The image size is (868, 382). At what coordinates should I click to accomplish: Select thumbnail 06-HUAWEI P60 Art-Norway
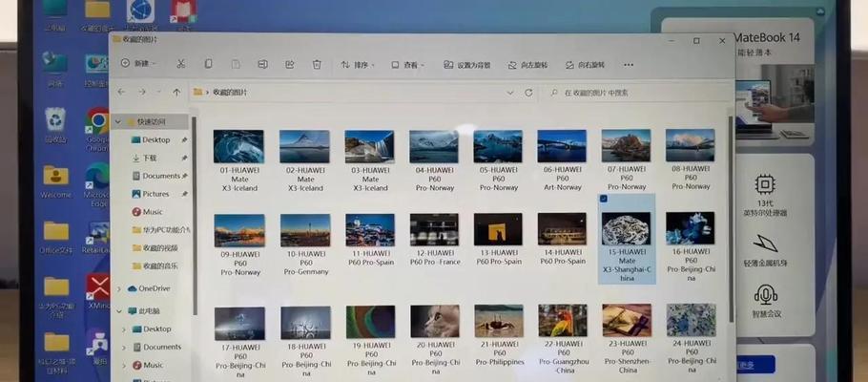click(x=562, y=146)
